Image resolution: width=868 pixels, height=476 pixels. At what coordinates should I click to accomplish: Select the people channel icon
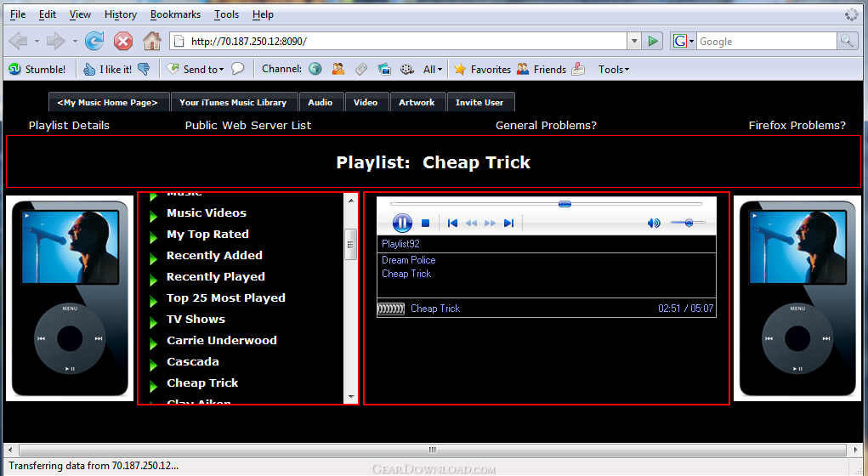[x=338, y=69]
